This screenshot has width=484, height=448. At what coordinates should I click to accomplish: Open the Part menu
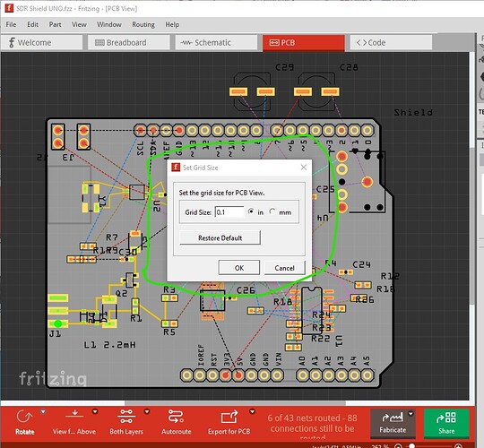55,24
